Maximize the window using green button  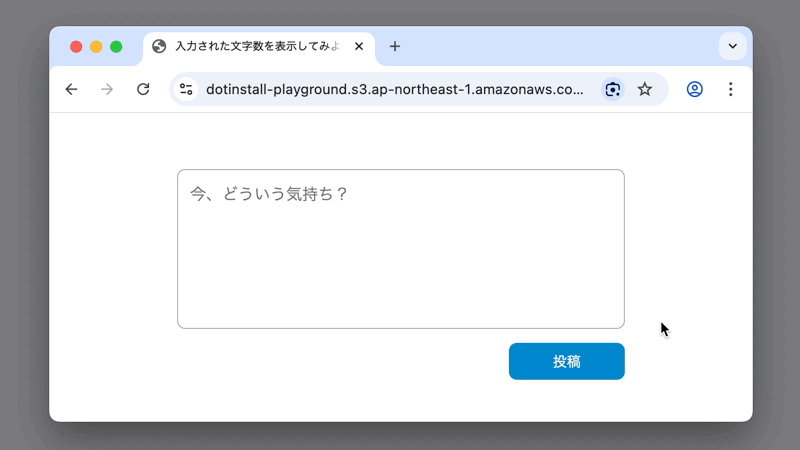point(116,46)
